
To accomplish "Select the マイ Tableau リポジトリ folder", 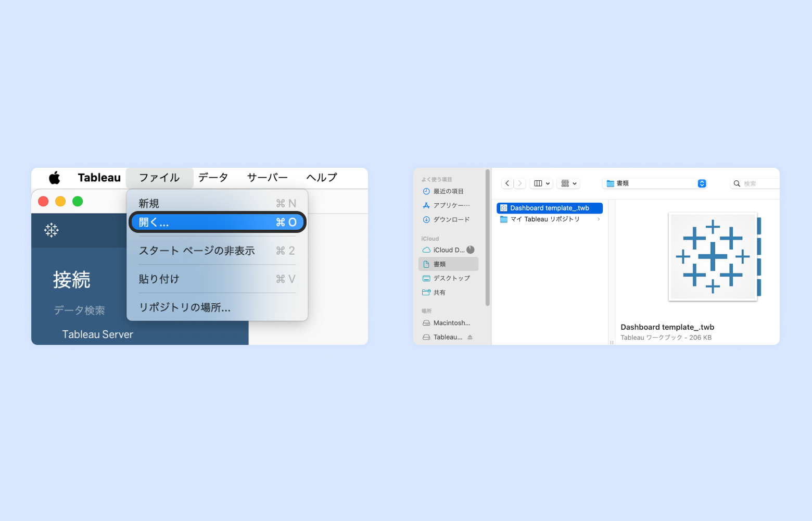I will 550,219.
